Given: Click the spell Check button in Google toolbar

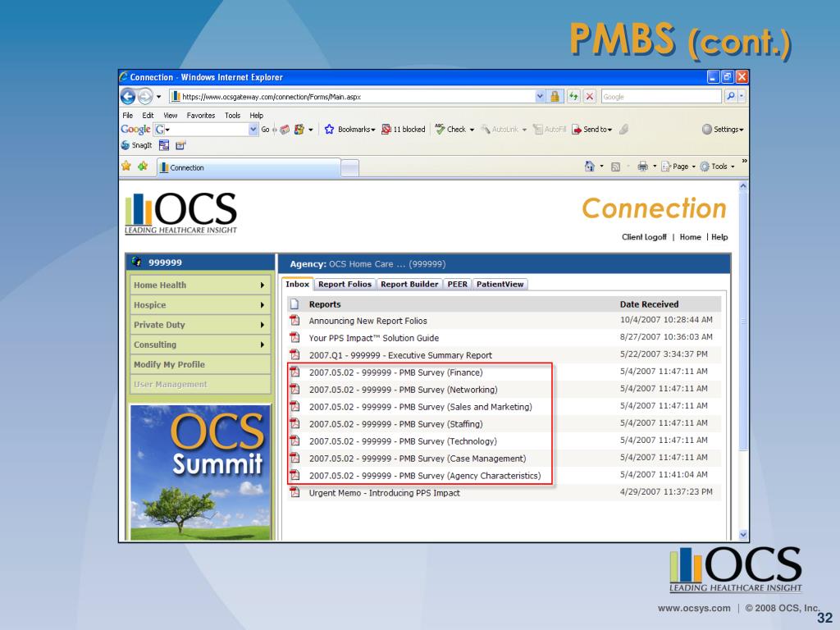Looking at the screenshot, I should 454,129.
